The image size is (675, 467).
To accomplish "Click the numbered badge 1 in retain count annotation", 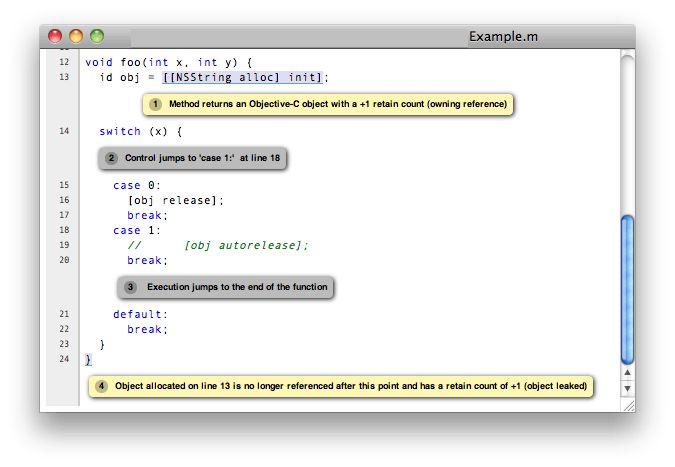I will click(155, 104).
